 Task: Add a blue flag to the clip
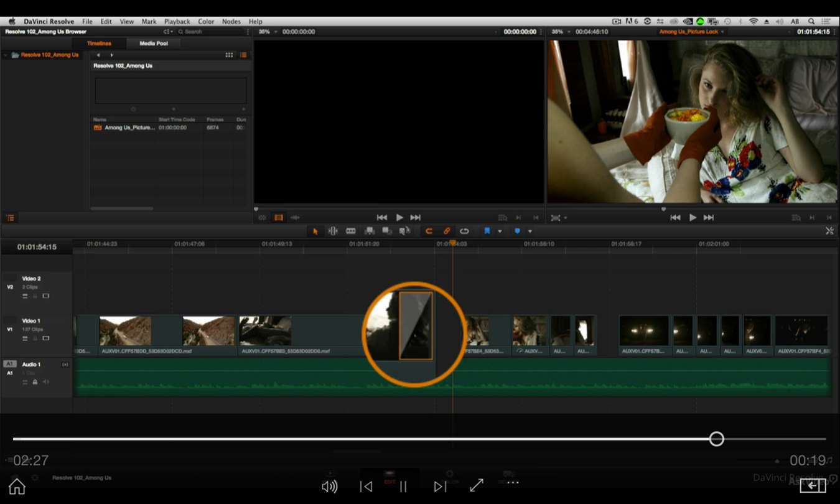click(487, 231)
